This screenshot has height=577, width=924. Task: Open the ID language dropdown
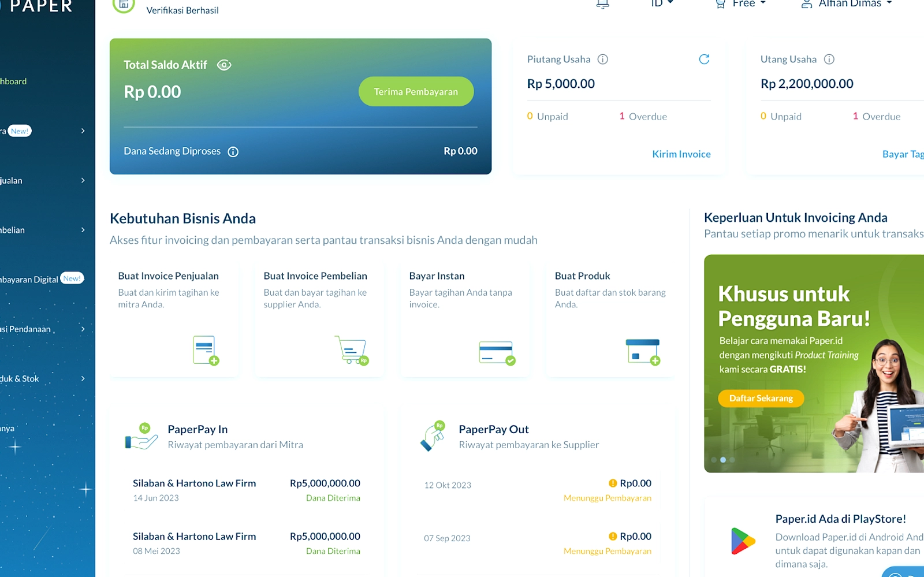click(662, 3)
